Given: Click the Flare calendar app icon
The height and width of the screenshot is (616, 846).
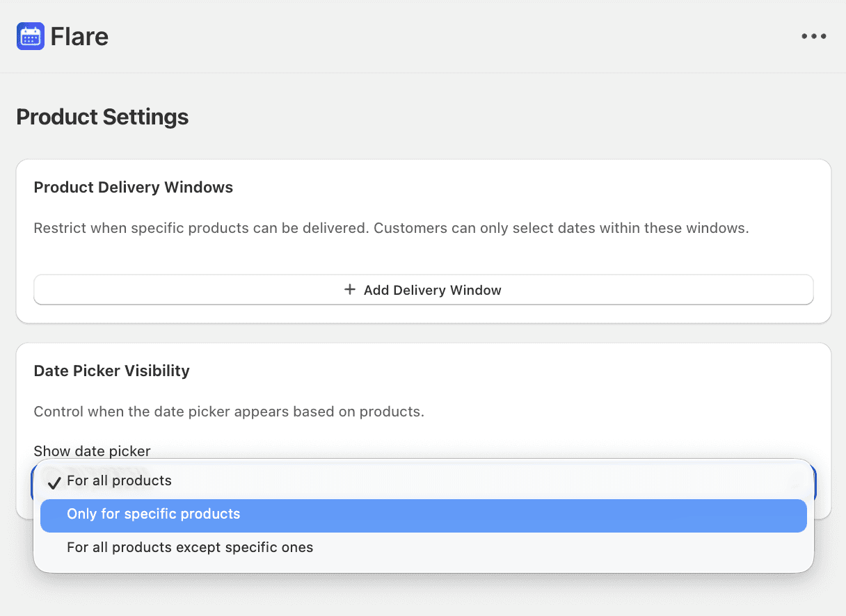Looking at the screenshot, I should (x=30, y=36).
